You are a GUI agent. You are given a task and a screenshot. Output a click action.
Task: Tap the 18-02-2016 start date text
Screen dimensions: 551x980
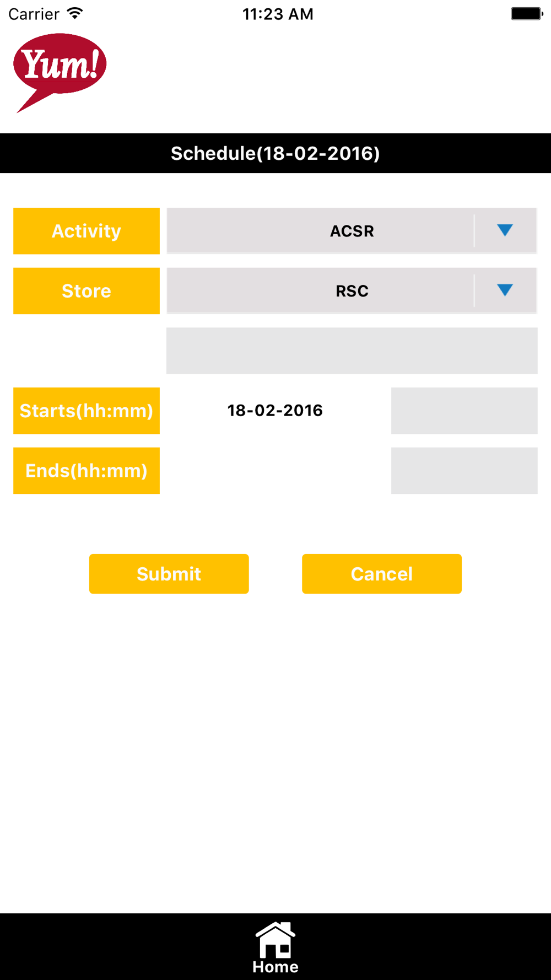(275, 411)
